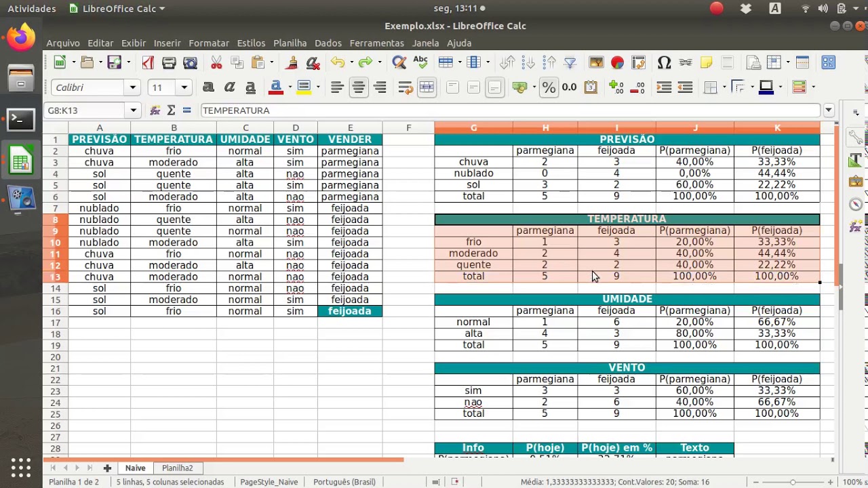Insert a comment with the yellow note icon
The image size is (868, 488).
(x=706, y=62)
